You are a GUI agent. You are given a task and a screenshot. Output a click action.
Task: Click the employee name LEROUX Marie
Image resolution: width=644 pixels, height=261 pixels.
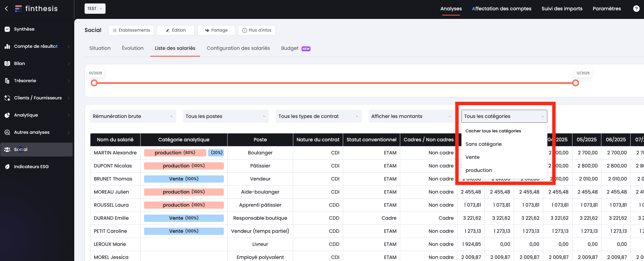click(110, 244)
